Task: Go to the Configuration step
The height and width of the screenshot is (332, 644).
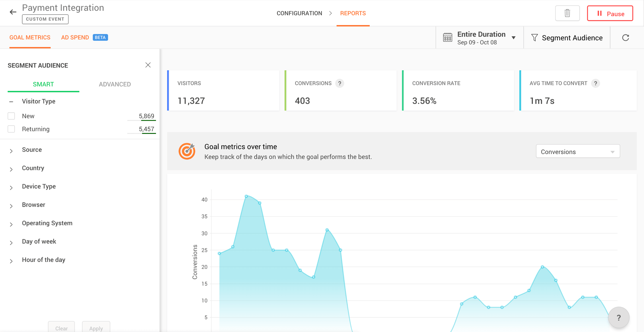Action: 299,13
